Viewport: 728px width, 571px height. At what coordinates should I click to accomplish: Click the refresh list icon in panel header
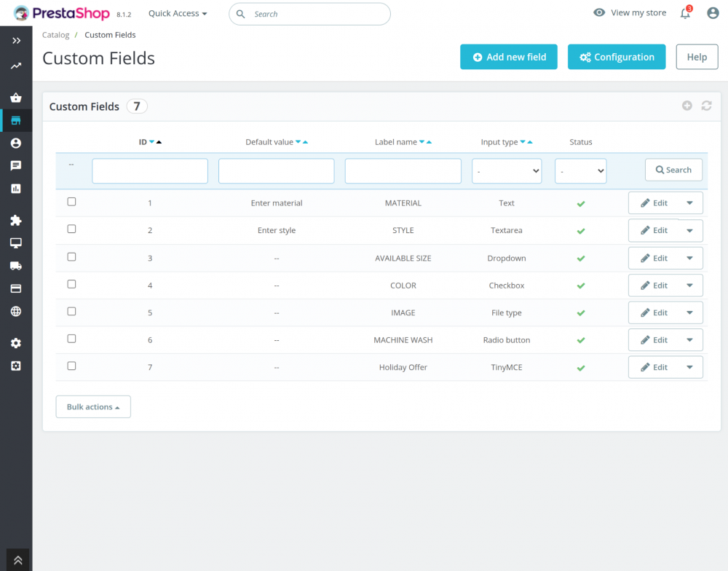click(x=707, y=106)
